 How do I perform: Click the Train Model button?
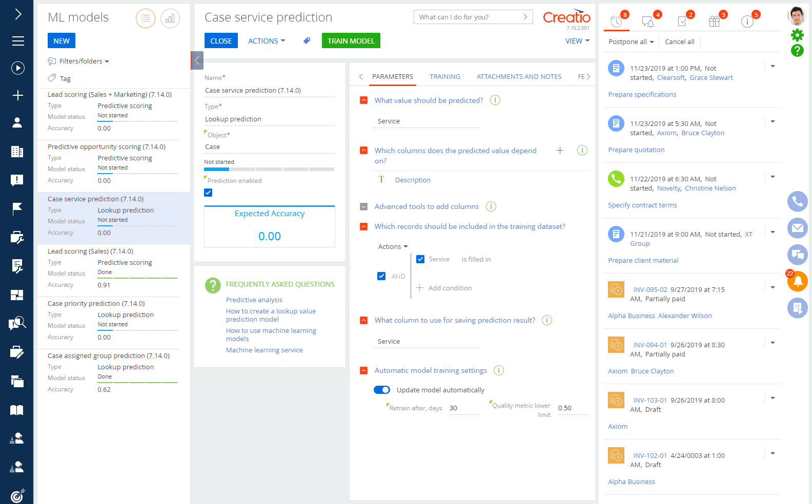[351, 41]
